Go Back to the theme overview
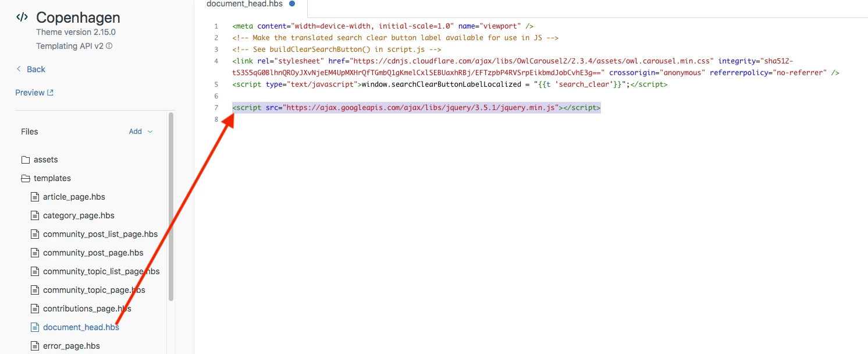 (x=30, y=69)
